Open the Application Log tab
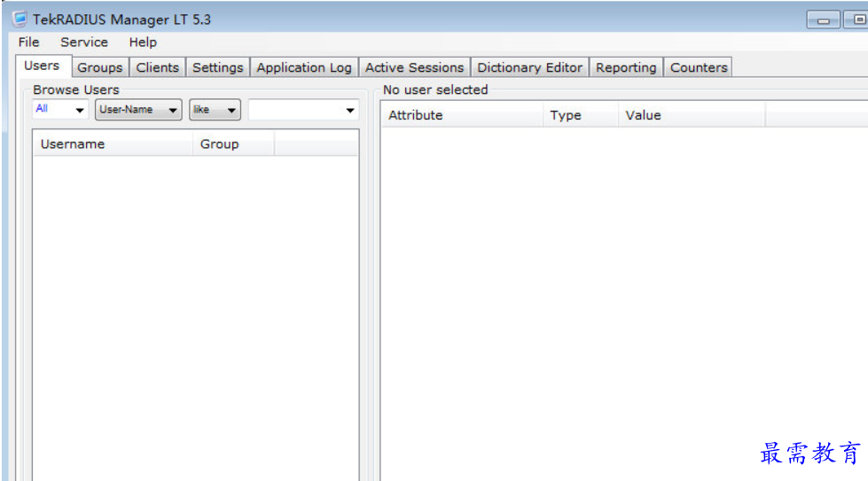 304,67
